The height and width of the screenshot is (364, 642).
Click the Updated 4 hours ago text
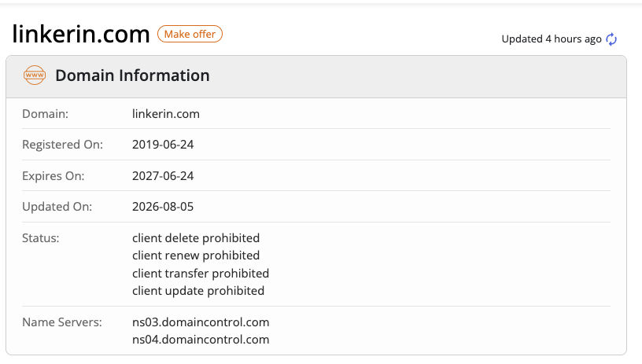(x=552, y=39)
